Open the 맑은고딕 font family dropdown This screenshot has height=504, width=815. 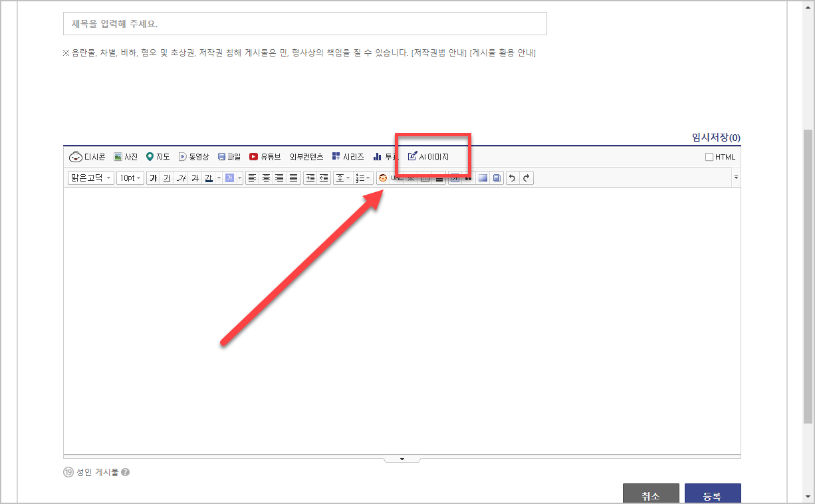click(90, 178)
